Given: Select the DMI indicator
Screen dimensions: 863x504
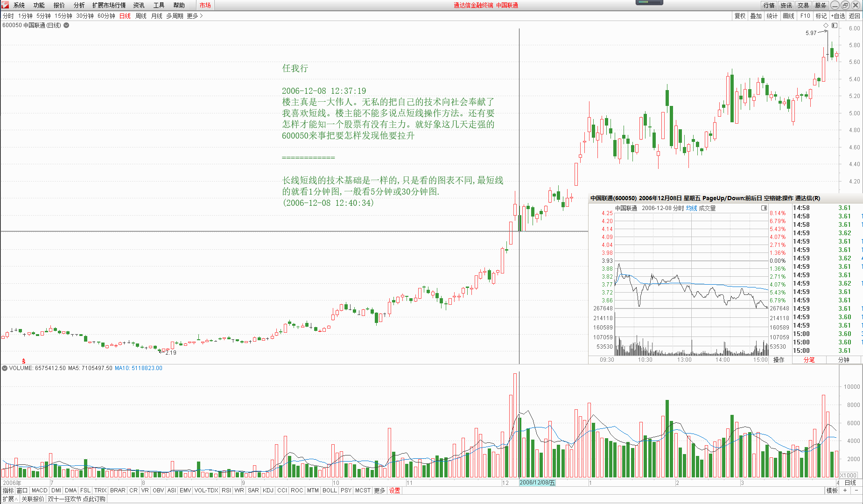Looking at the screenshot, I should [x=56, y=490].
